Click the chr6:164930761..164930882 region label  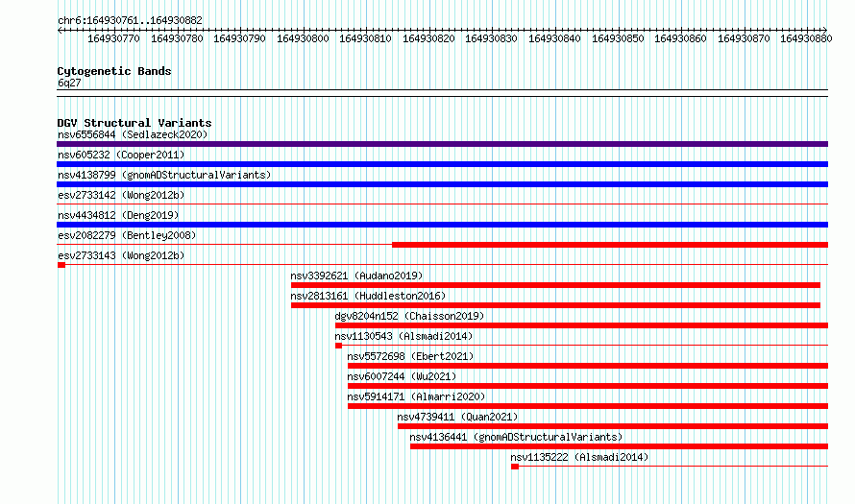click(130, 20)
